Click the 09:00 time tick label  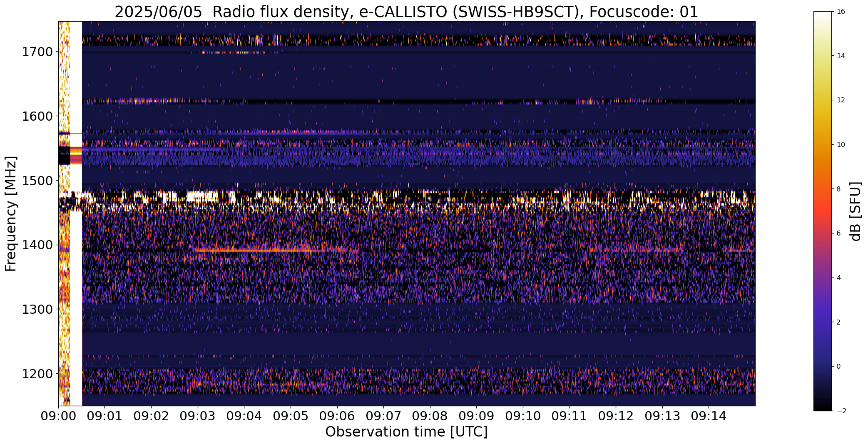coord(58,416)
